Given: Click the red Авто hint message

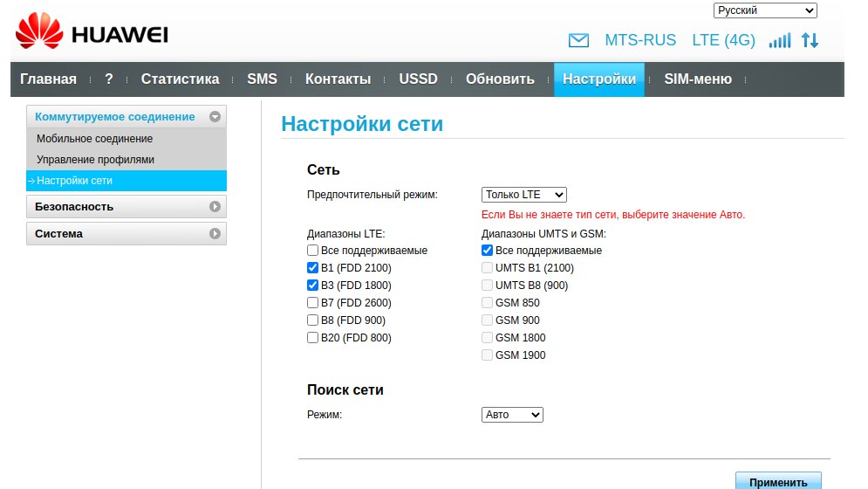Looking at the screenshot, I should point(613,215).
